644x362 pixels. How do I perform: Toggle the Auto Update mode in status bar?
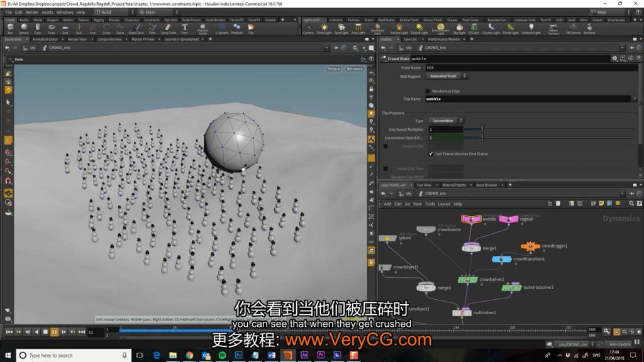pos(619,344)
